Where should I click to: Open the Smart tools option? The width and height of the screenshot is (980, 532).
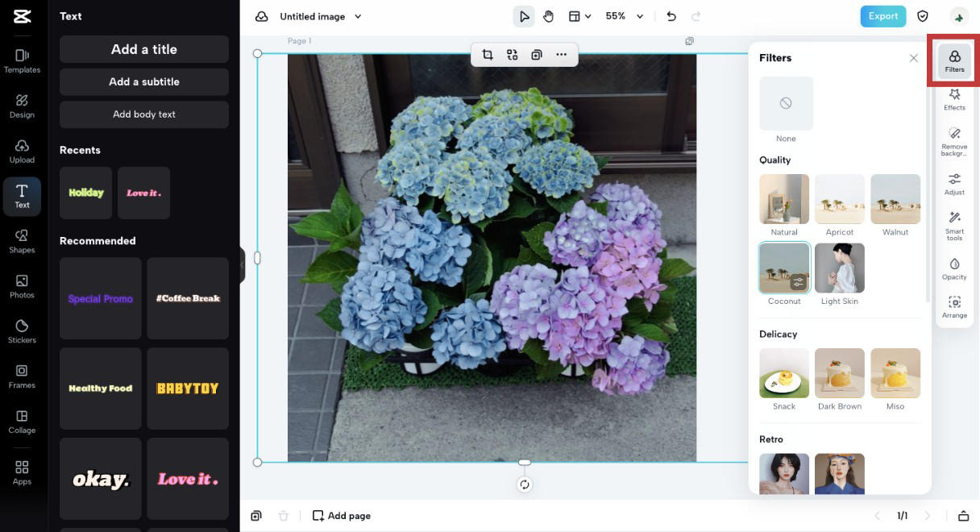click(x=954, y=226)
